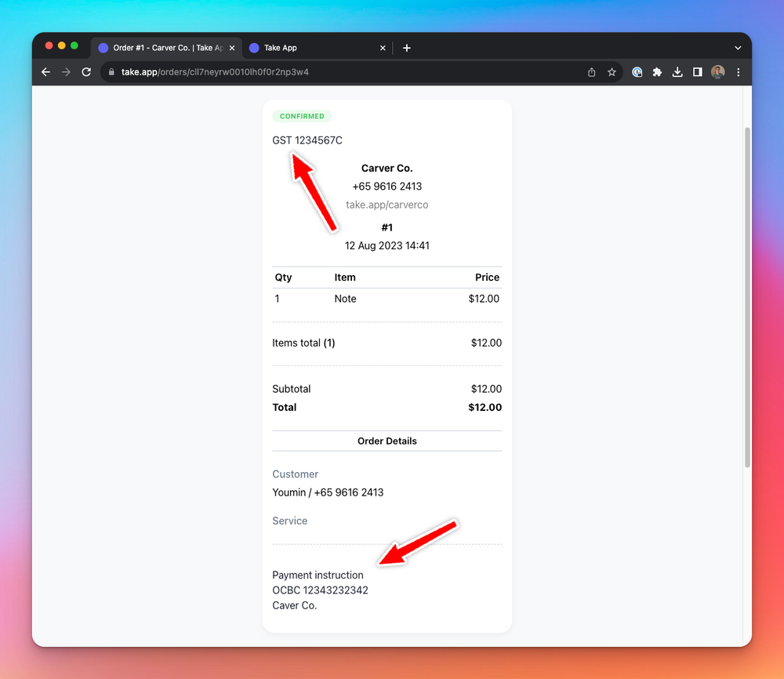
Task: Click the yellow minimize window button
Action: [x=61, y=45]
